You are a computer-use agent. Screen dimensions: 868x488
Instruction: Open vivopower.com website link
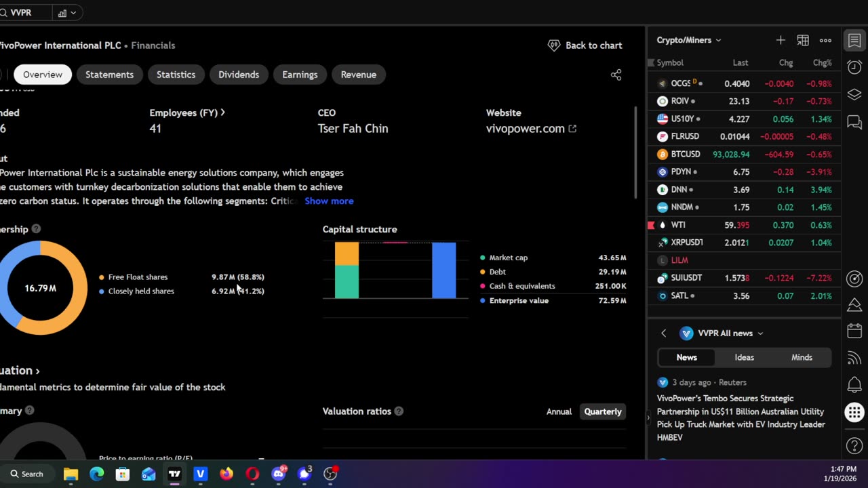point(531,129)
